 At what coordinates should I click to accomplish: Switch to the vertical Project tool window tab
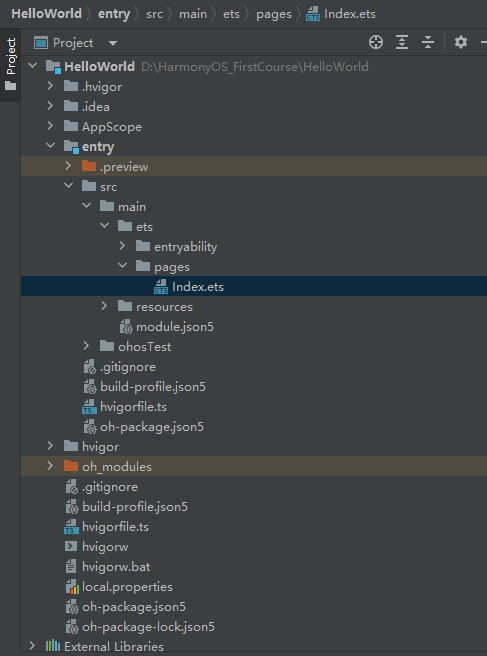click(x=10, y=64)
